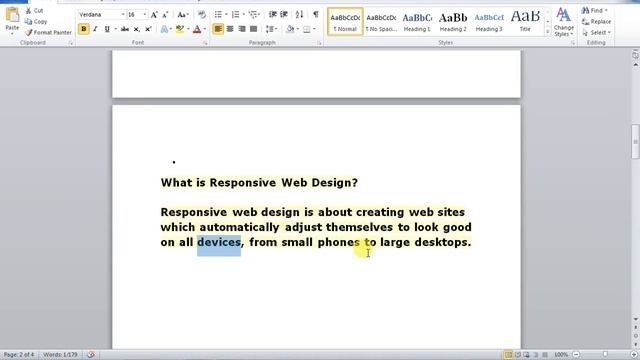Open highlight color dropdown arrow
This screenshot has width=640, height=360.
pyautogui.click(x=188, y=29)
